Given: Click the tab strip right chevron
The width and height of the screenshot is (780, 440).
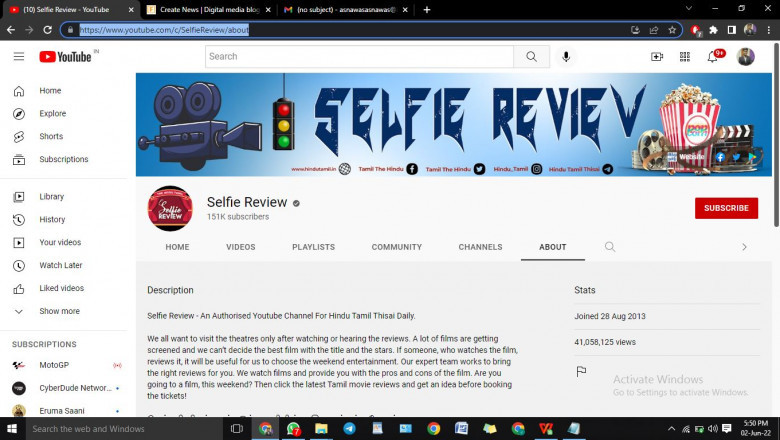Looking at the screenshot, I should tap(744, 247).
